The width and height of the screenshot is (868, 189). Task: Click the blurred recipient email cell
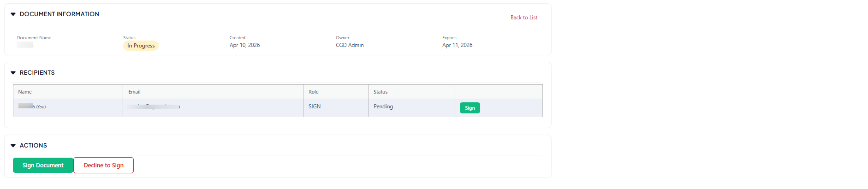(154, 106)
